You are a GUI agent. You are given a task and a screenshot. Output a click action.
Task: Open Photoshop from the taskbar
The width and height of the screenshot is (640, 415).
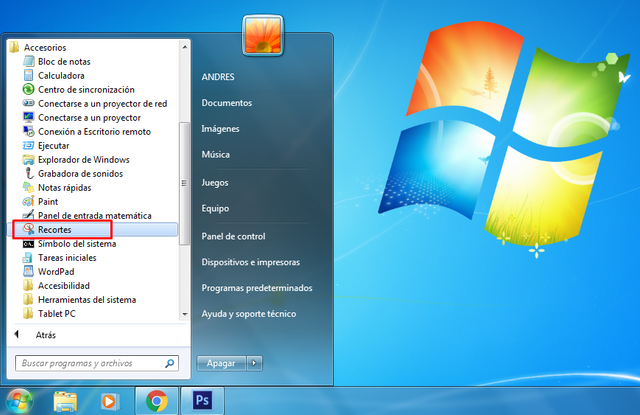click(202, 401)
